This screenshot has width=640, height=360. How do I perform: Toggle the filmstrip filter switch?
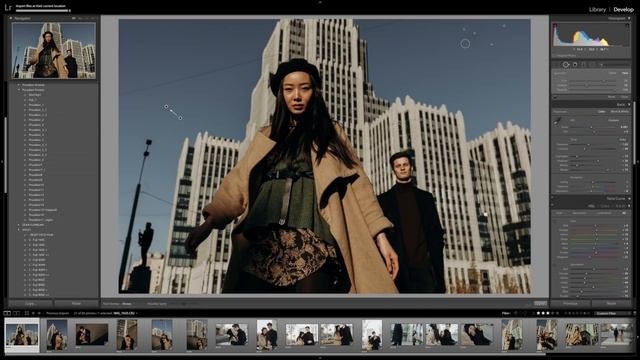click(x=634, y=313)
